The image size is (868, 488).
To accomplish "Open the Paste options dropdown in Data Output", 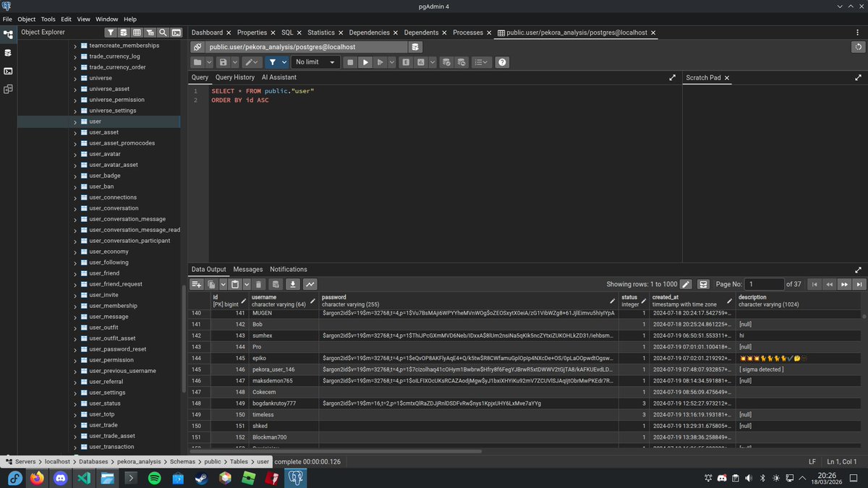I will click(246, 285).
